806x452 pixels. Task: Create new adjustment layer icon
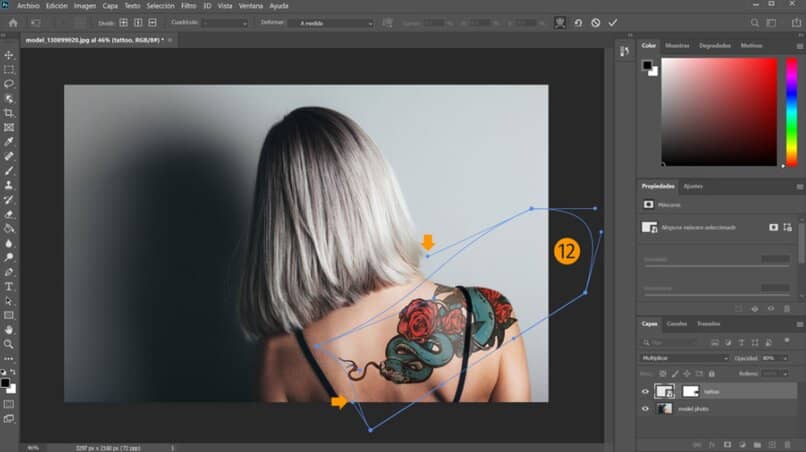(x=742, y=444)
